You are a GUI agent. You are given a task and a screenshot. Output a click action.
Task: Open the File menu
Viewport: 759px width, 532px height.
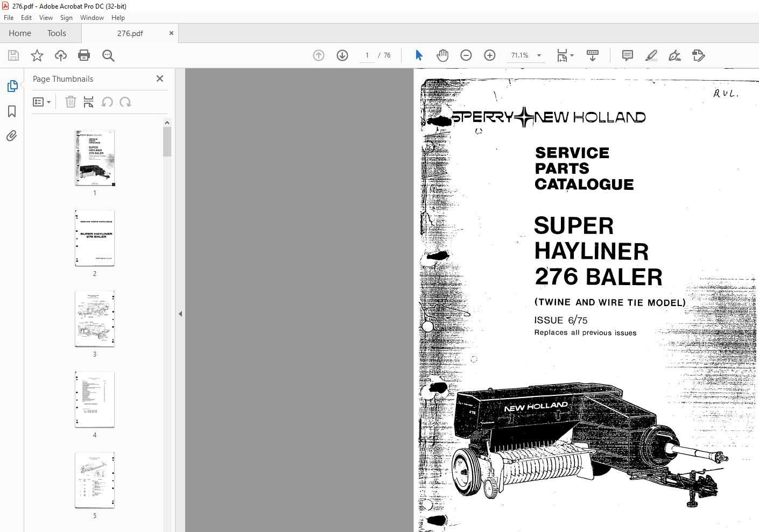coord(9,17)
